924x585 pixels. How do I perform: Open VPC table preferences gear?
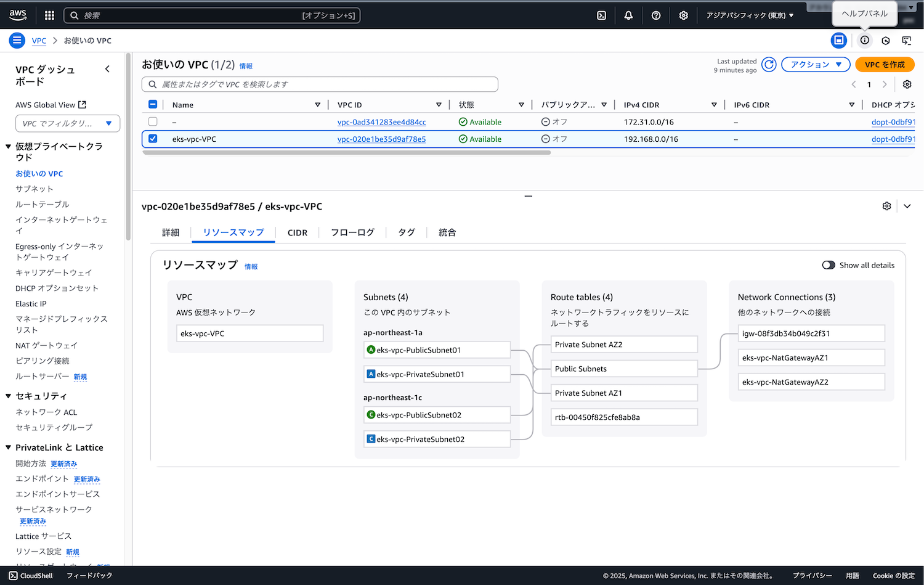pos(907,84)
